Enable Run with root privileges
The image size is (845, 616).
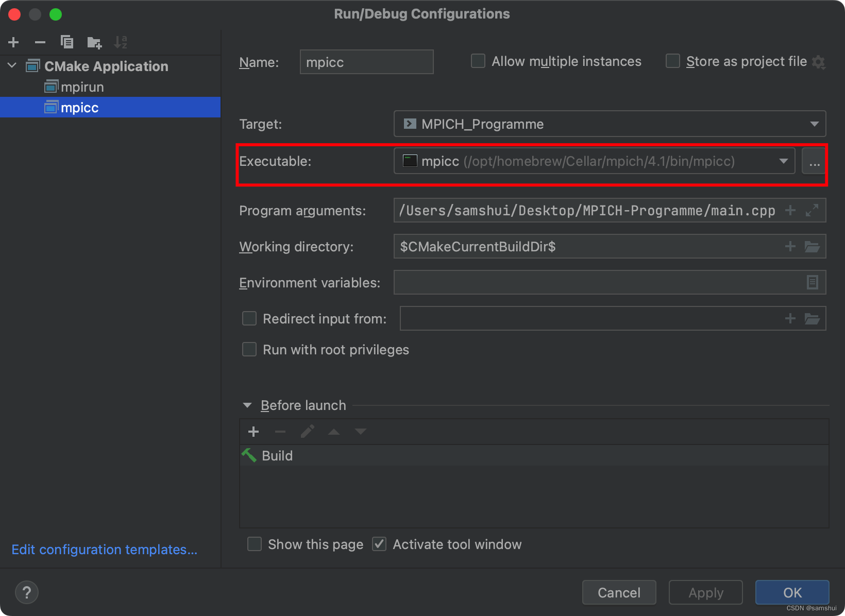coord(249,349)
